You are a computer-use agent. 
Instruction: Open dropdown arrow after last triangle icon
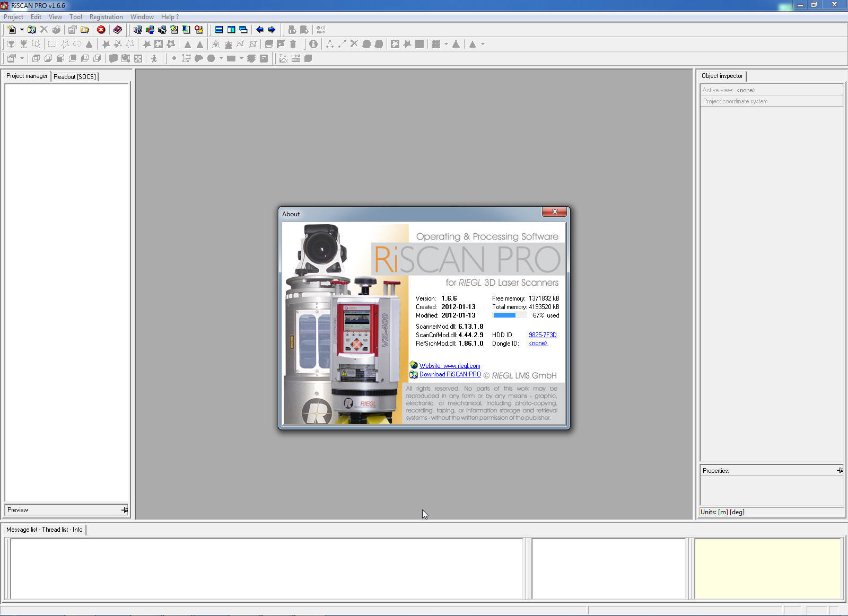483,44
